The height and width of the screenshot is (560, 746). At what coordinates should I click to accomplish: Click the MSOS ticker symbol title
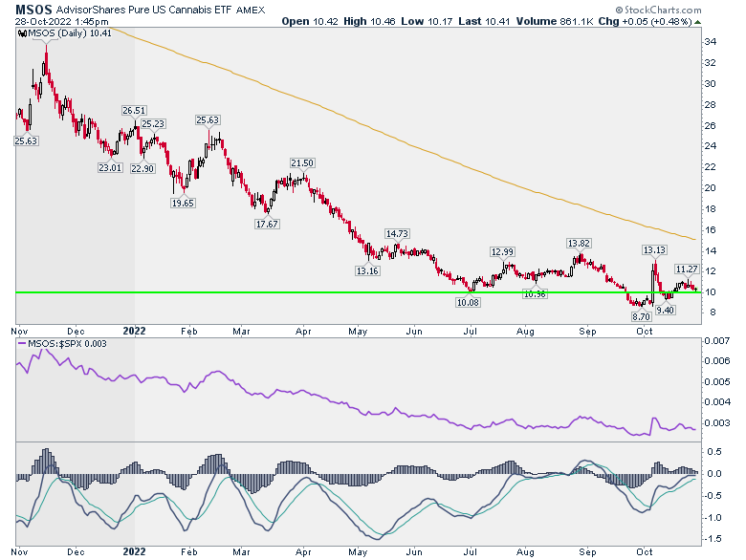[x=33, y=9]
